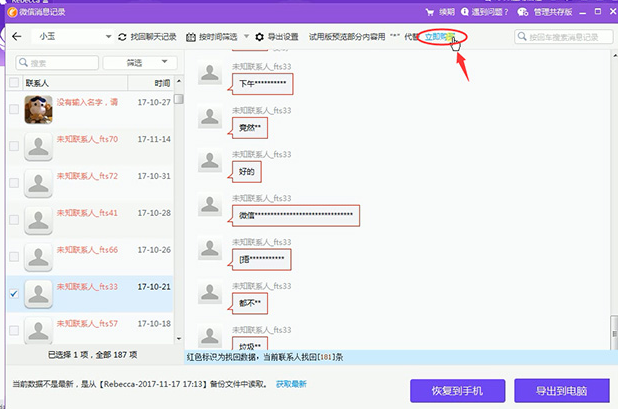618x409 pixels.
Task: Click the 按时间筛选 calendar icon
Action: coord(191,37)
